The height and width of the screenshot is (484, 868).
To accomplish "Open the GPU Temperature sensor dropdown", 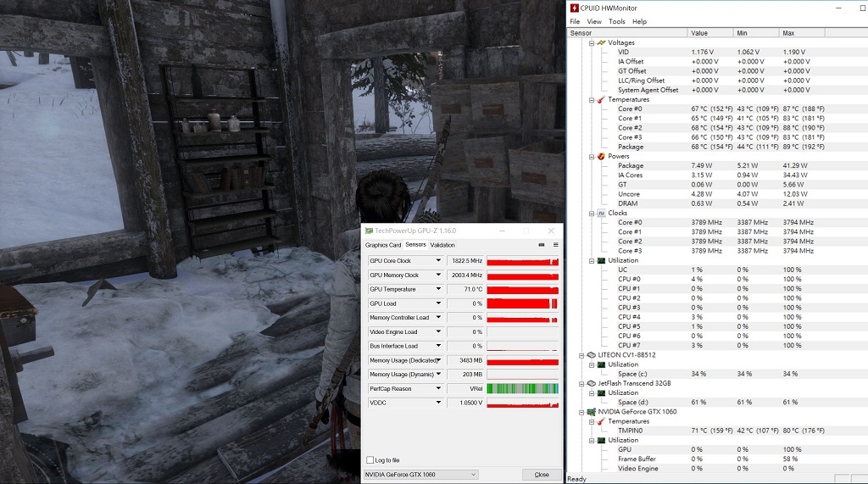I will coord(438,289).
